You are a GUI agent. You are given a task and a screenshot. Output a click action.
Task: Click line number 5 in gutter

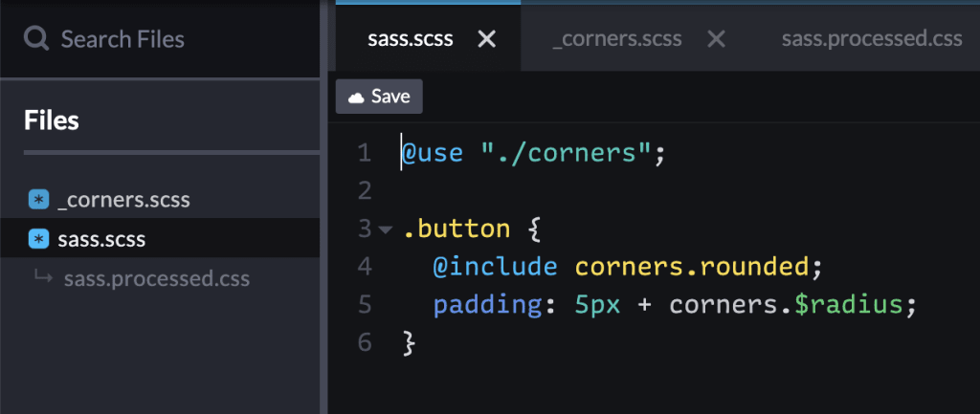point(365,305)
